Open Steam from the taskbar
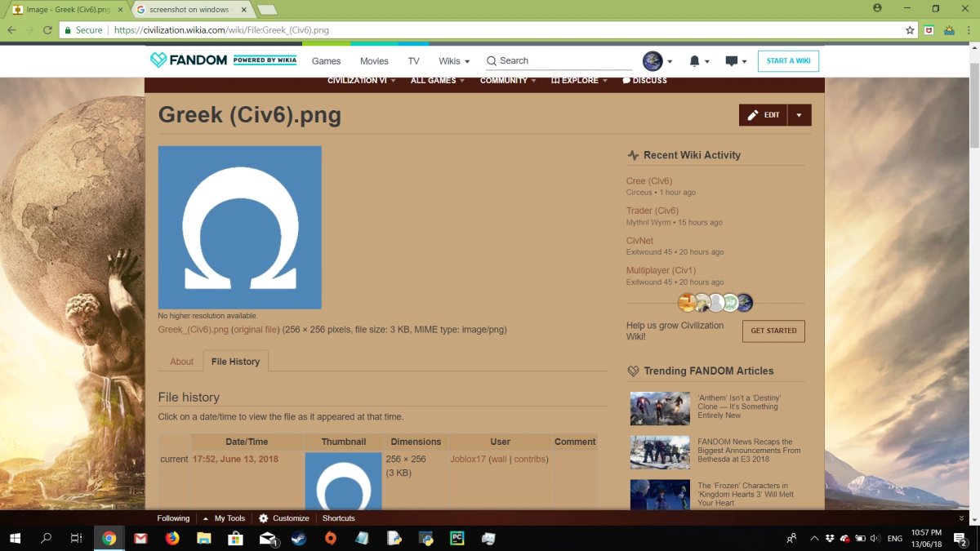Screen dimensions: 980x551 click(x=299, y=539)
